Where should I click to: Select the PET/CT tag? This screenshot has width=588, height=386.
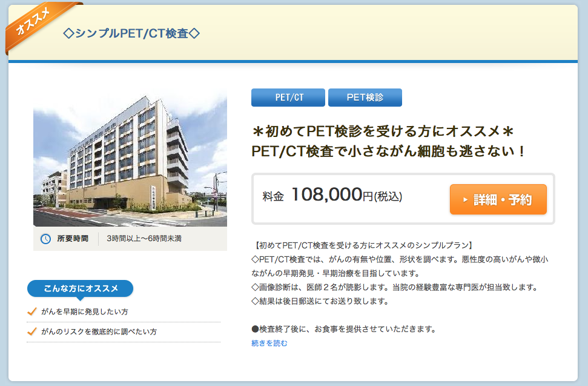tap(288, 98)
